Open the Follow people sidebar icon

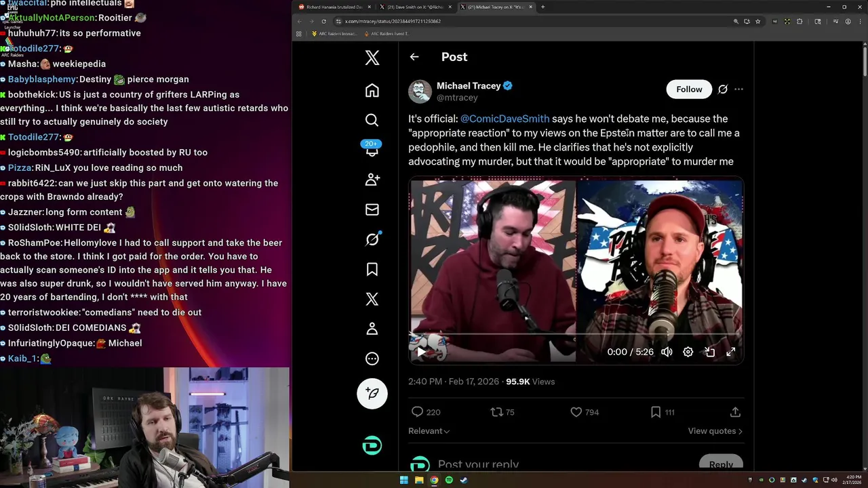(372, 180)
